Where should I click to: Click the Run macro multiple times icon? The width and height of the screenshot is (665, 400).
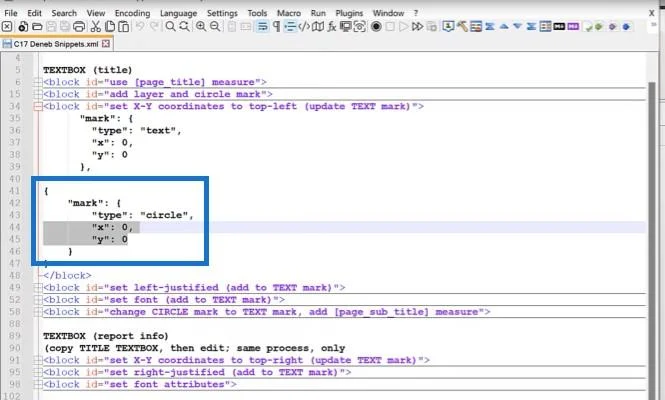point(417,27)
